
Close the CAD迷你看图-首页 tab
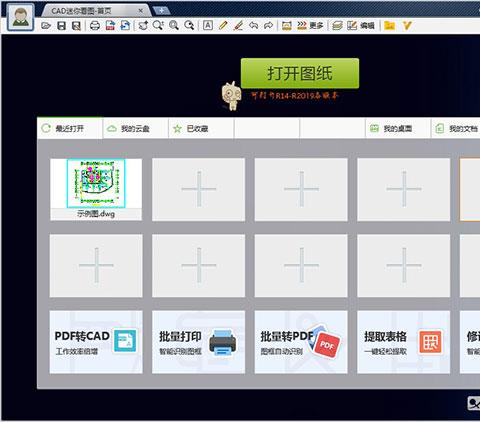141,11
